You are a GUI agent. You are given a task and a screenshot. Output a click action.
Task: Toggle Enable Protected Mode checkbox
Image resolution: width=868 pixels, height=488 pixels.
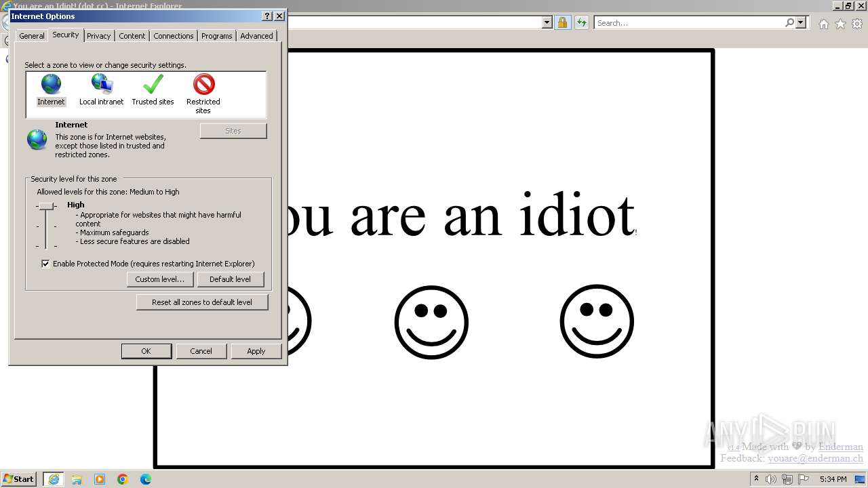pyautogui.click(x=45, y=264)
